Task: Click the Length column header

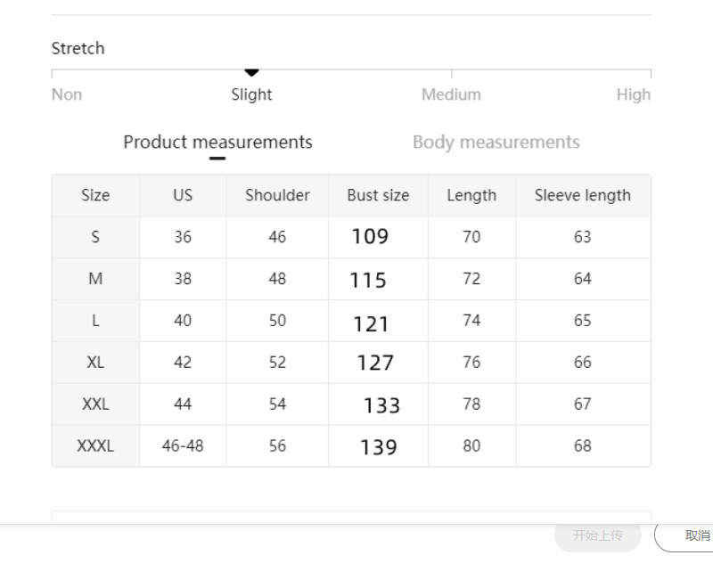Action: (471, 196)
